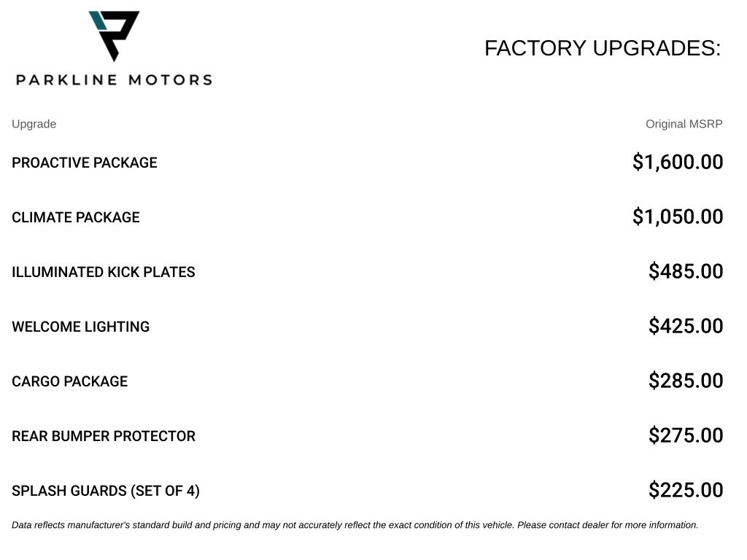Select the FACTORY UPGRADES heading
747x560 pixels.
pyautogui.click(x=603, y=48)
